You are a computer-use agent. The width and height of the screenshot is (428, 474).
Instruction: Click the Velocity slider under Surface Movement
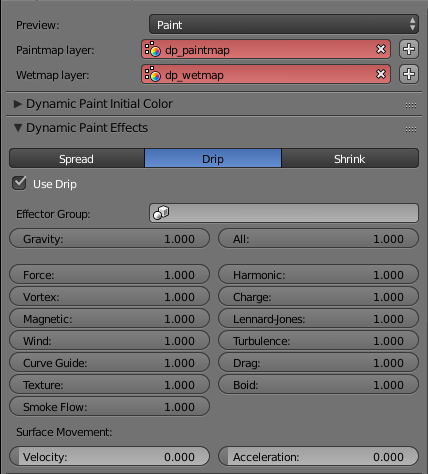[x=109, y=457]
